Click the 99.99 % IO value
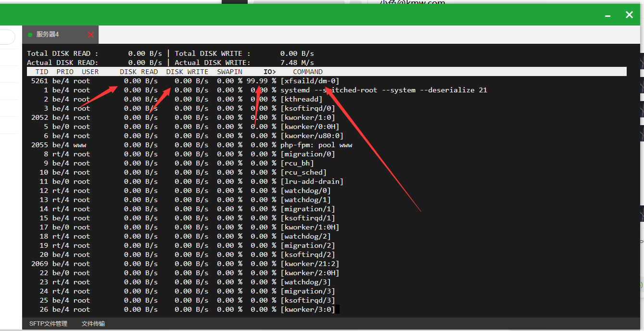This screenshot has height=331, width=644. point(261,81)
